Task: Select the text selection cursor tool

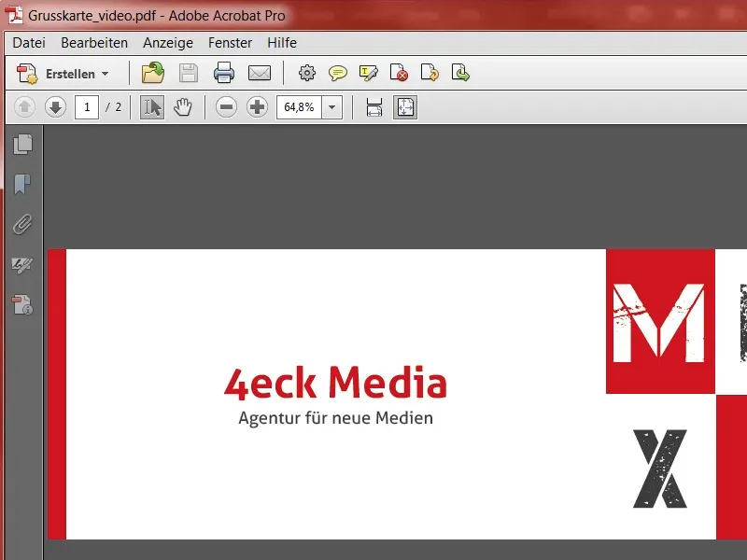Action: click(x=152, y=107)
